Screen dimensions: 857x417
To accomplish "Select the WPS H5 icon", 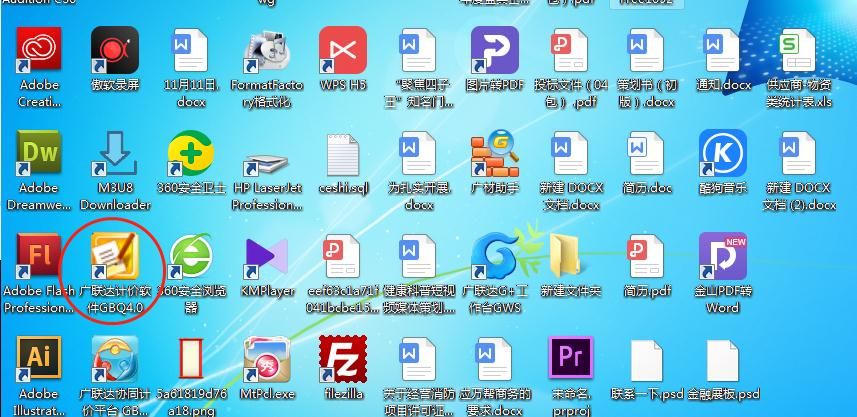I will coord(342,52).
